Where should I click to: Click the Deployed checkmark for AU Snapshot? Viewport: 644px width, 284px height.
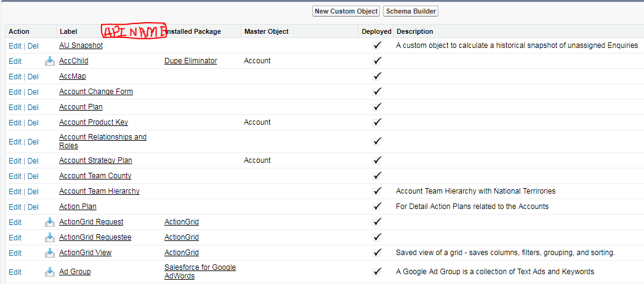(377, 45)
